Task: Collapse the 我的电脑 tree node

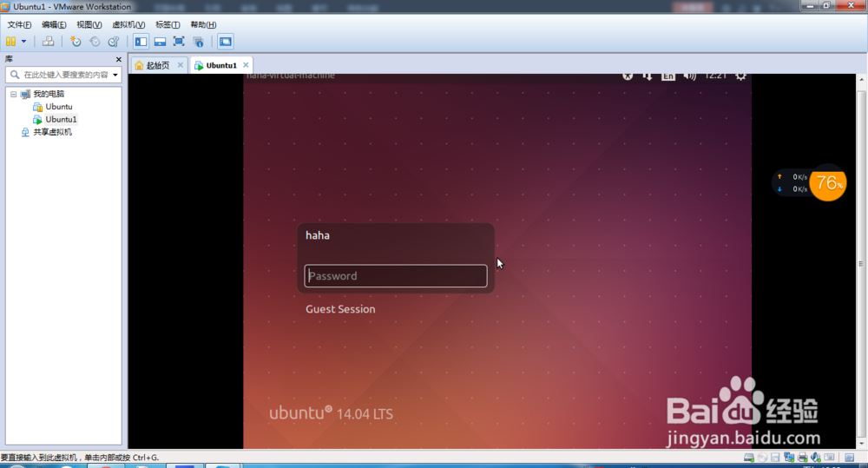Action: pyautogui.click(x=14, y=94)
